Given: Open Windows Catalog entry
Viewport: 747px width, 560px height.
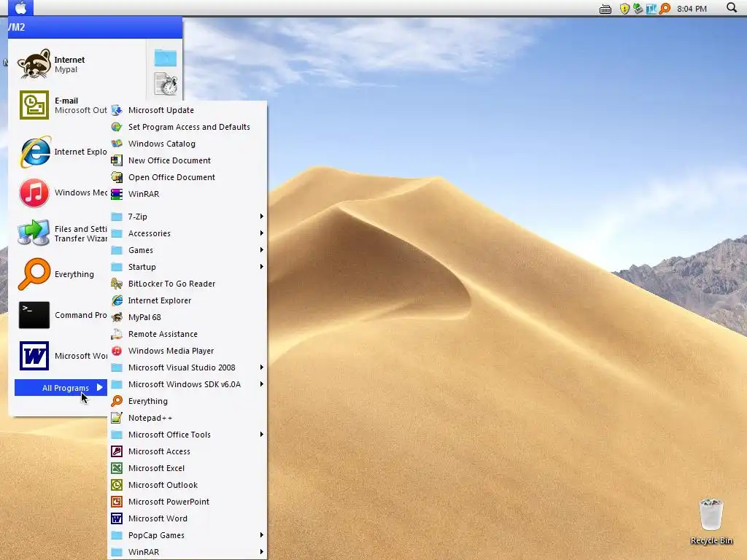Looking at the screenshot, I should click(187, 144).
